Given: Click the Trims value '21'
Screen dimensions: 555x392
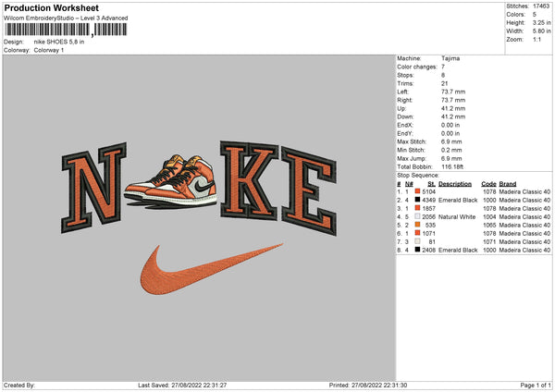Looking at the screenshot, I should (x=445, y=83).
